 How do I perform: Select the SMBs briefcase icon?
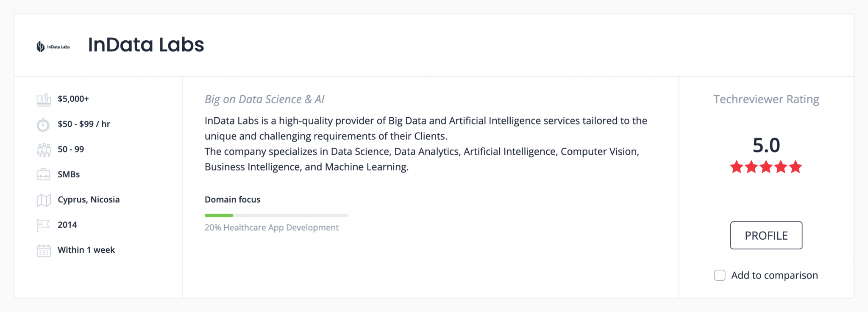(x=43, y=174)
